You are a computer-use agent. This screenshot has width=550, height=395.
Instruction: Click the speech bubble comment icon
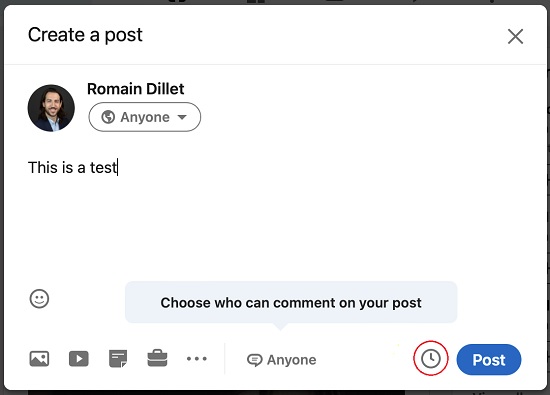click(x=254, y=360)
